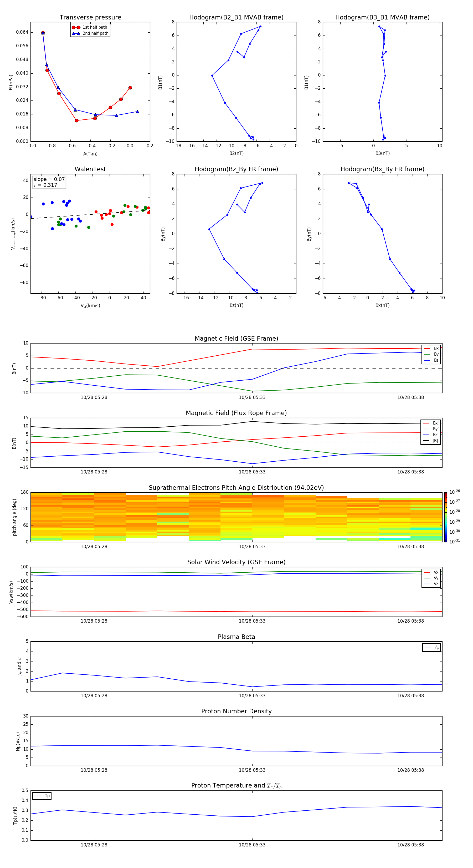Select the Vz legend entry

tap(431, 584)
